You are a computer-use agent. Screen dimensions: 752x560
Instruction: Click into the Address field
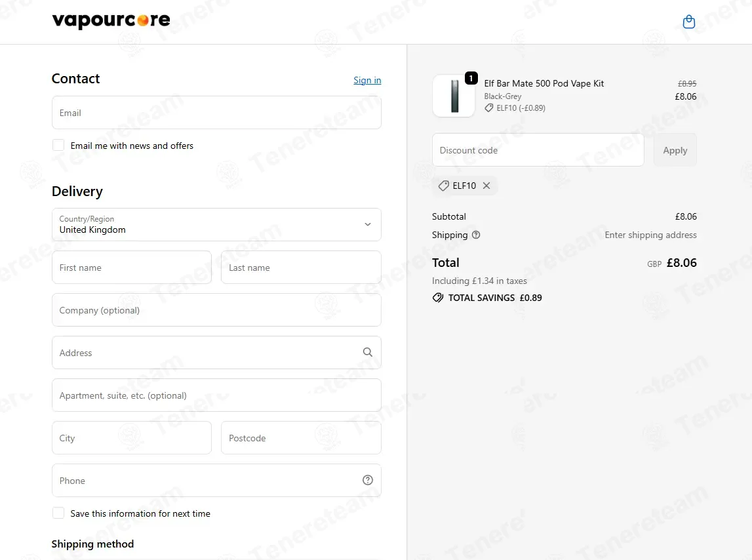tap(216, 353)
